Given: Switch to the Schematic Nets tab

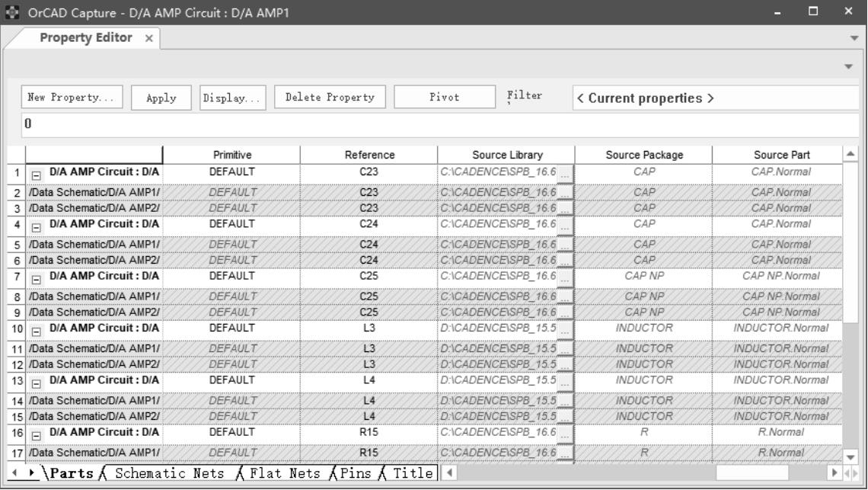Looking at the screenshot, I should (169, 473).
